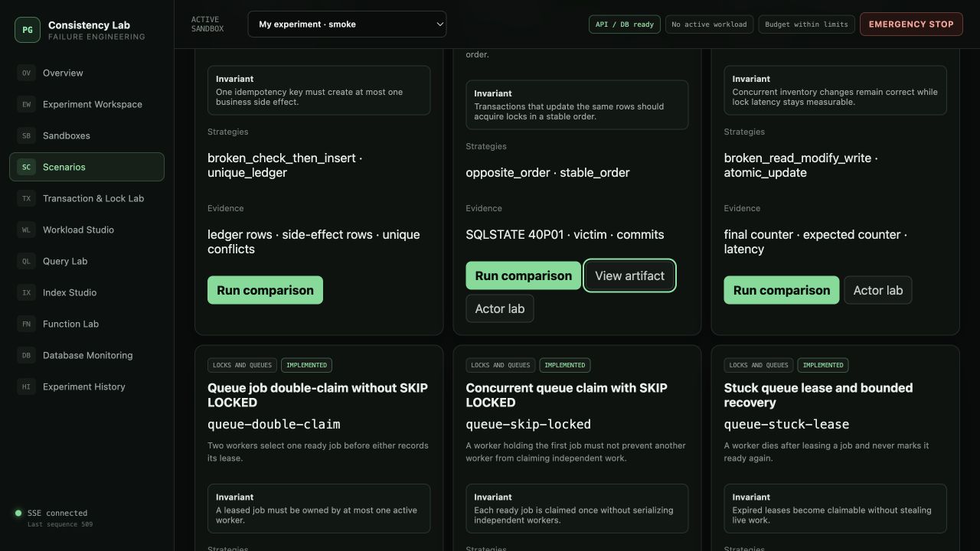Click broken_read_modify_write · atomic_update strategies text
The height and width of the screenshot is (551, 980).
(x=801, y=165)
